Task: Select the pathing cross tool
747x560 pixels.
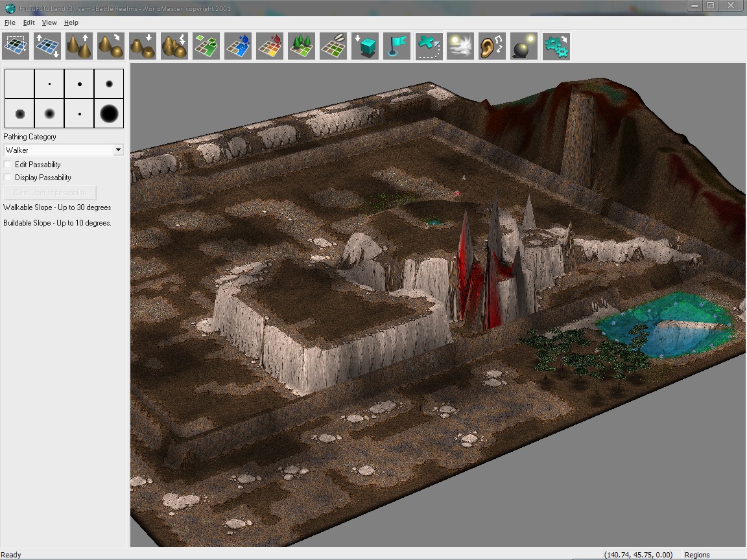Action: [429, 46]
